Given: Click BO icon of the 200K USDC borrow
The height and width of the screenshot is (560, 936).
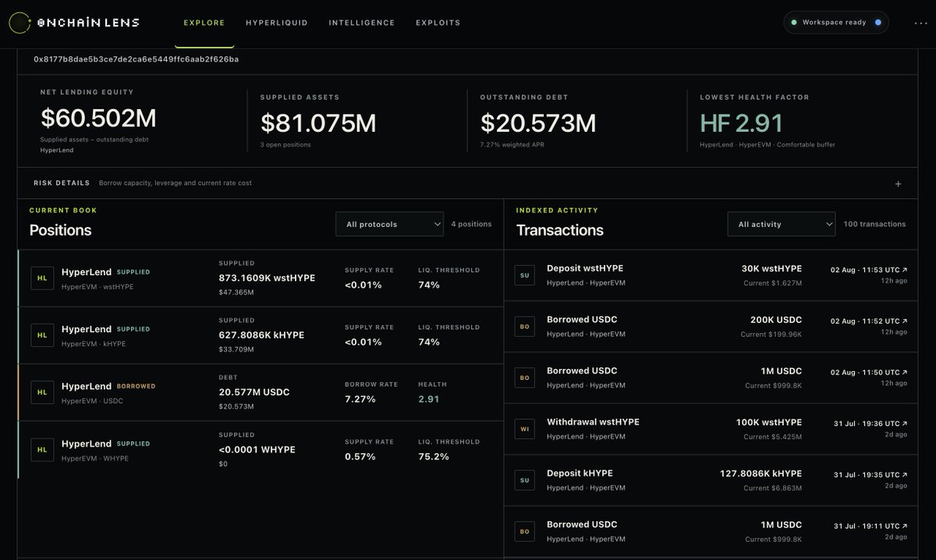Looking at the screenshot, I should 525,326.
